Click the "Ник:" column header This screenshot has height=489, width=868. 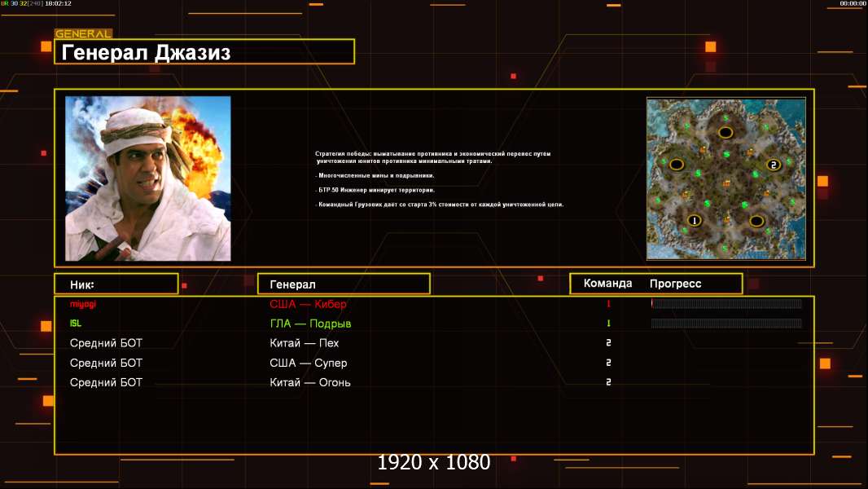click(x=116, y=284)
